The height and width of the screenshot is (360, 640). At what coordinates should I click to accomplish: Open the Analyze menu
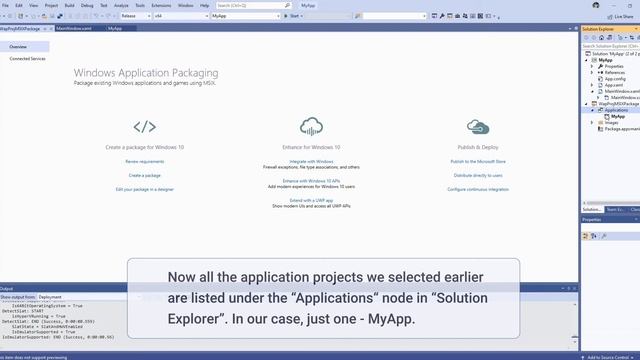pos(121,6)
